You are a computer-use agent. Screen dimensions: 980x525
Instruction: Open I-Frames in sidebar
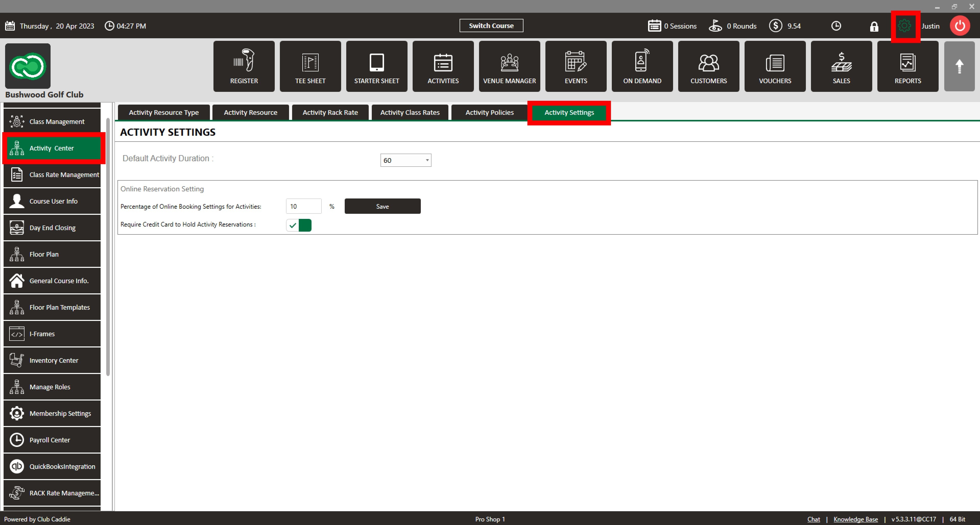pos(52,334)
